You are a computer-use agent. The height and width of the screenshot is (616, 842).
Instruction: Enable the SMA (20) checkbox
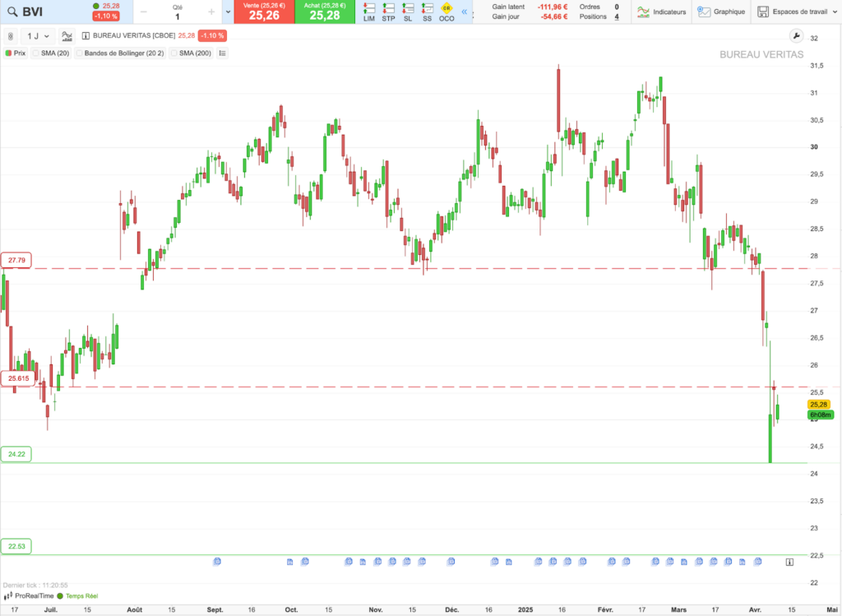(x=36, y=53)
